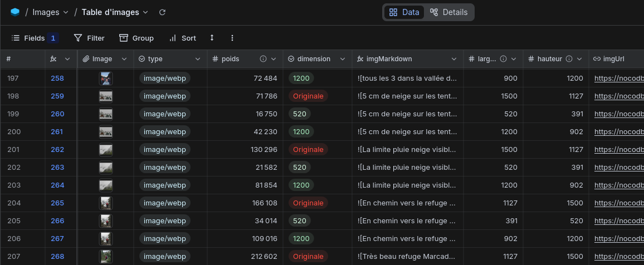This screenshot has height=265, width=644.
Task: Click the row height icon
Action: (x=212, y=38)
